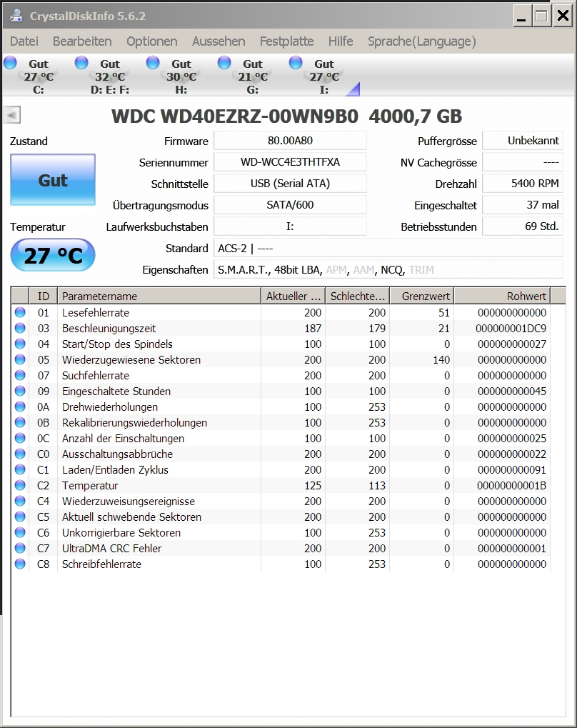
Task: Select drive H: status orb
Action: pos(153,62)
